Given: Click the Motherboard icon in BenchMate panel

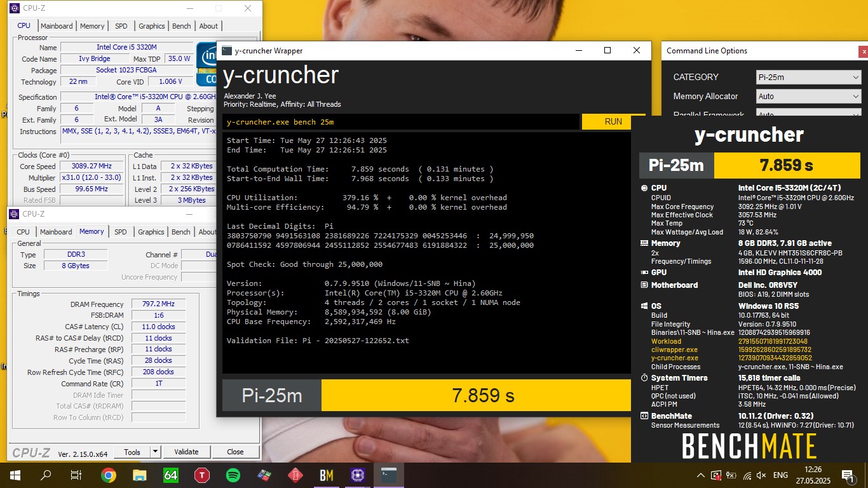Looking at the screenshot, I should click(x=644, y=285).
